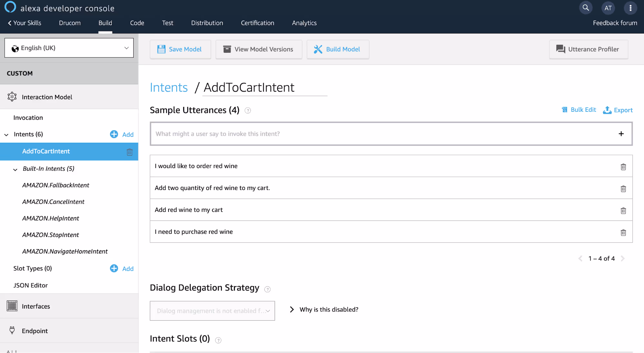The image size is (644, 353).
Task: Open the Utterance Profiler button
Action: tap(589, 49)
